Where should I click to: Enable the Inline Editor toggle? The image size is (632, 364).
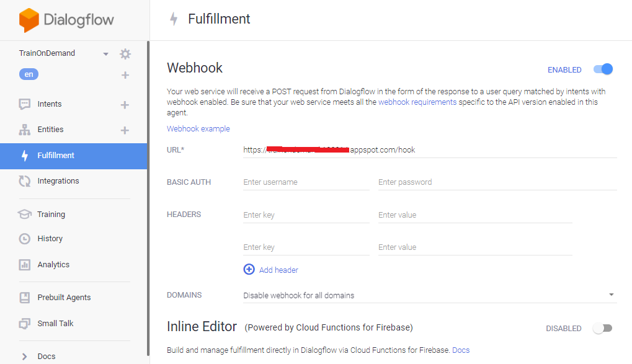coord(603,328)
